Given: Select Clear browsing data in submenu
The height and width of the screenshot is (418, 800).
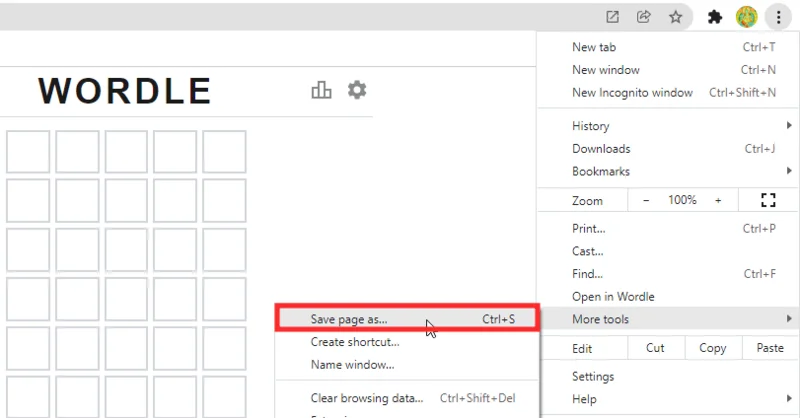Looking at the screenshot, I should [x=407, y=398].
